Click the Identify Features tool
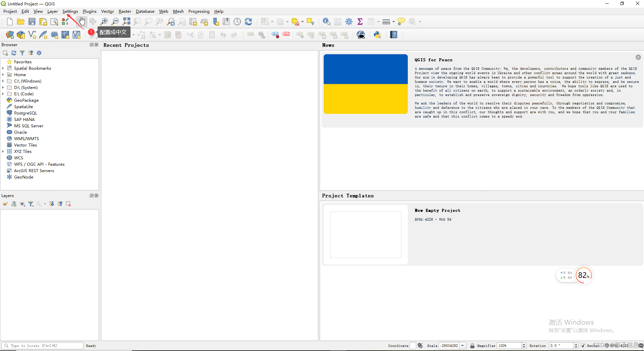The image size is (644, 351). (326, 22)
